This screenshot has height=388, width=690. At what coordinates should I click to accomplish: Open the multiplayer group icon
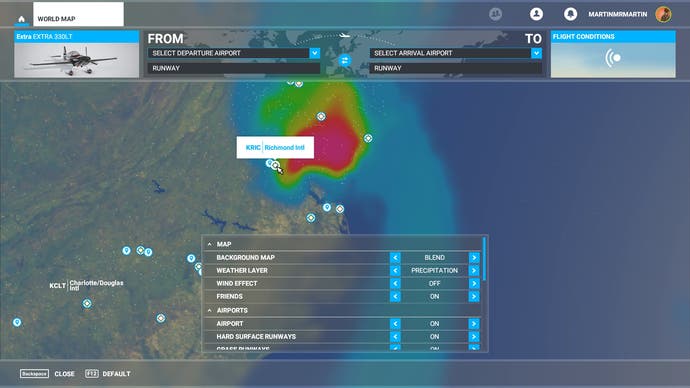tap(495, 14)
